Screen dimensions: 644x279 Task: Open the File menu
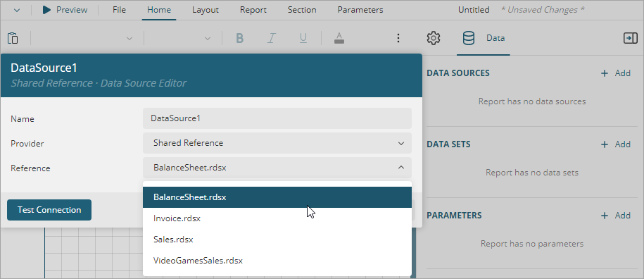coord(119,10)
